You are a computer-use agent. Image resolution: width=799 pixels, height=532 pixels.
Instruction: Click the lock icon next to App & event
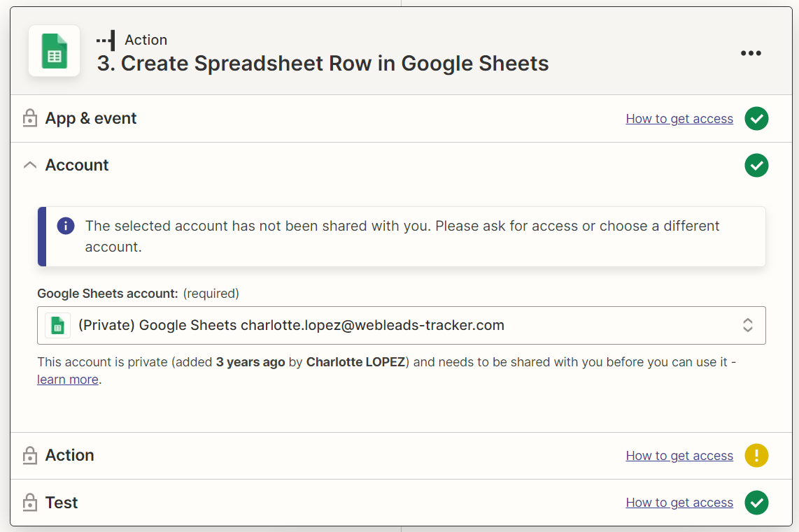[30, 118]
